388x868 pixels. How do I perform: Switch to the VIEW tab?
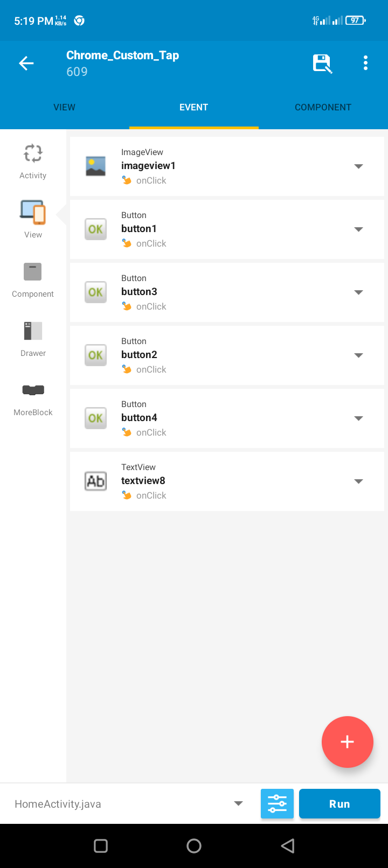65,107
